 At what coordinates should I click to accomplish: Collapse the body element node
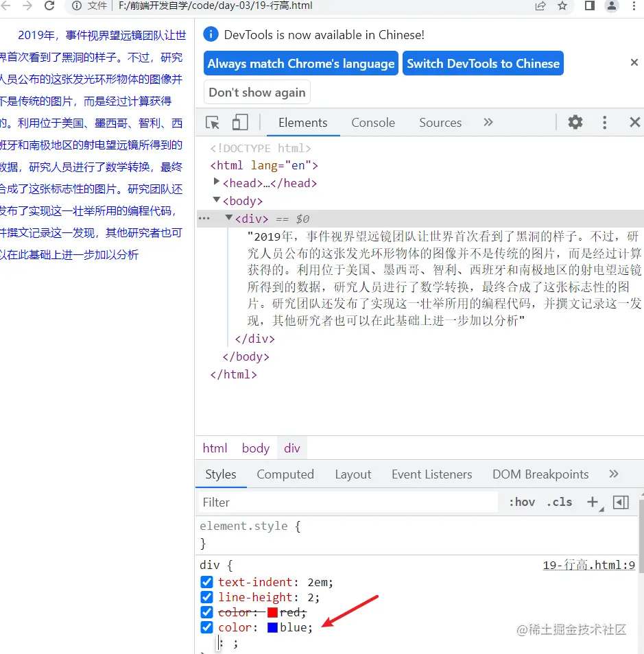coord(216,199)
